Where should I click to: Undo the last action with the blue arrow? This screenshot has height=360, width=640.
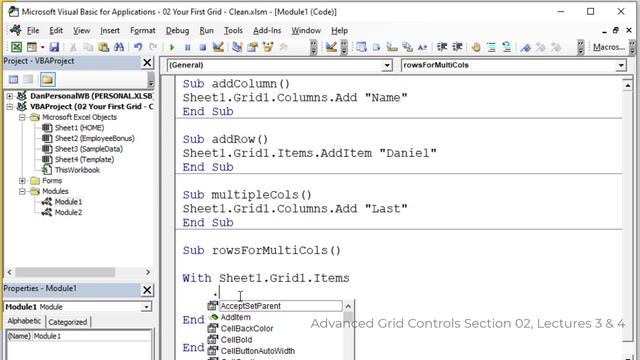coord(138,47)
